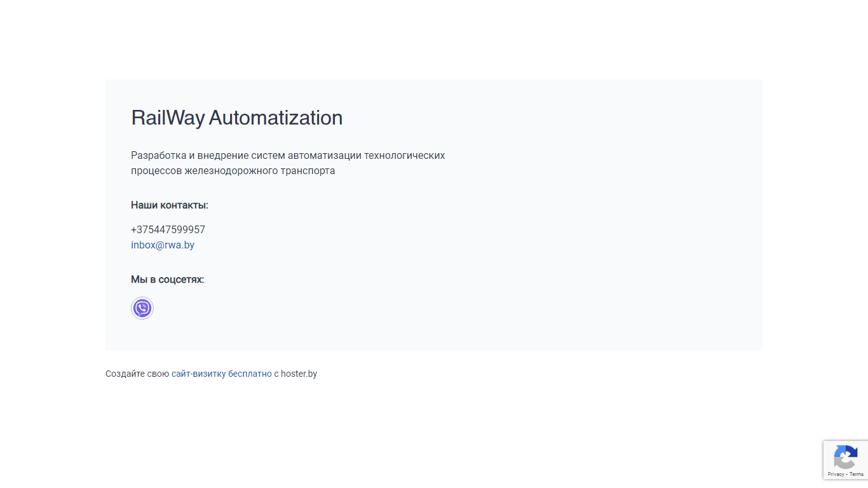Open the сайт-визитку бесплатно link

pos(222,374)
